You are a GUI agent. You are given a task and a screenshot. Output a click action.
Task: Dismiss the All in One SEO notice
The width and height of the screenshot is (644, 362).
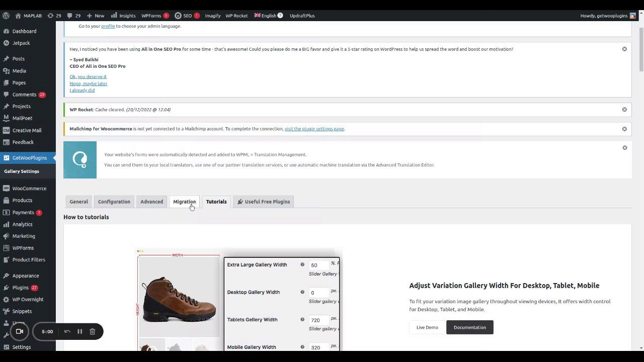tap(624, 49)
